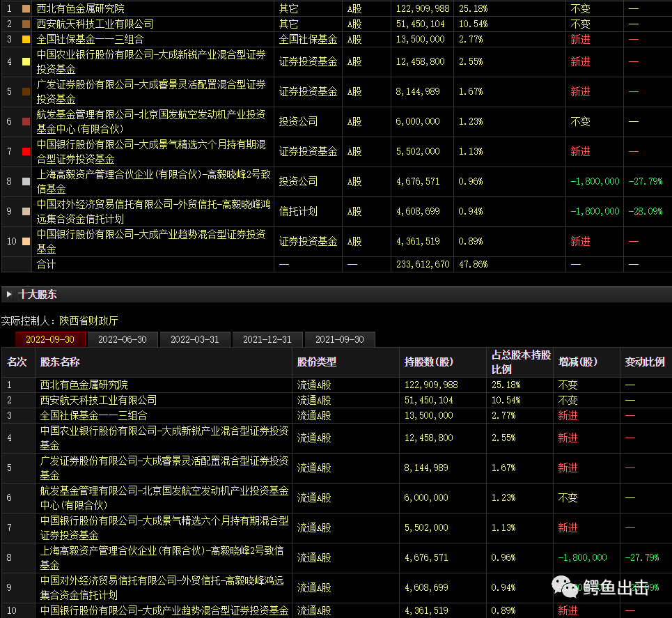The image size is (672, 618).
Task: Click the 股东名称 column header
Action: point(60,362)
